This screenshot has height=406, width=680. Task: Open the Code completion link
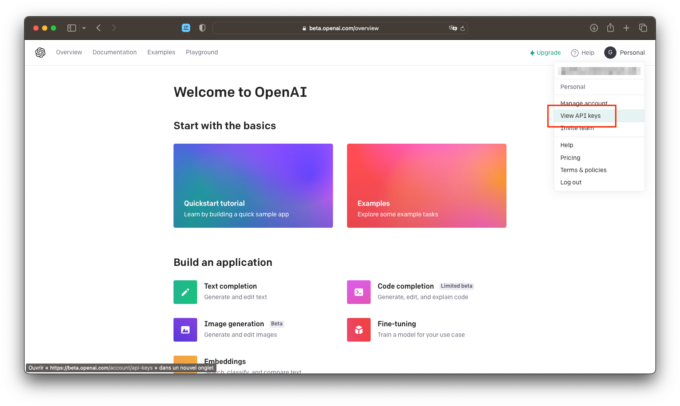pyautogui.click(x=405, y=286)
